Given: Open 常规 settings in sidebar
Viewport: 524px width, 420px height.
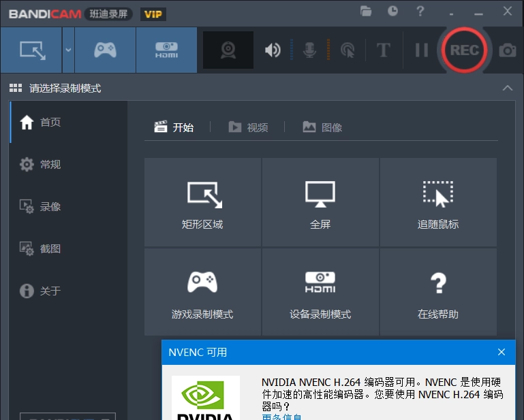Looking at the screenshot, I should click(x=69, y=164).
